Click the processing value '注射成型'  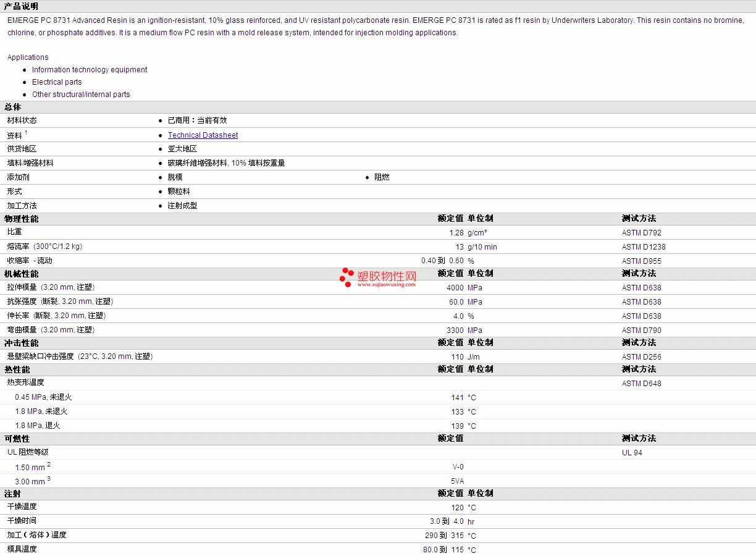point(182,206)
